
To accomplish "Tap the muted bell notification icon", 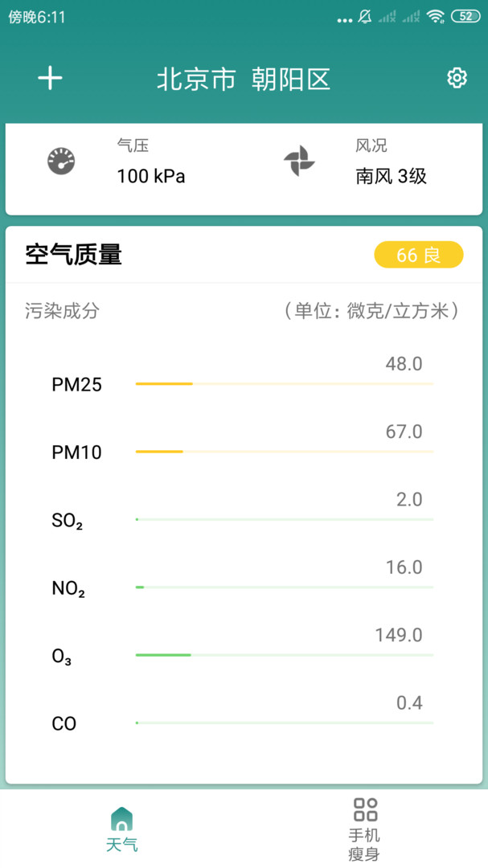I will coord(366,16).
